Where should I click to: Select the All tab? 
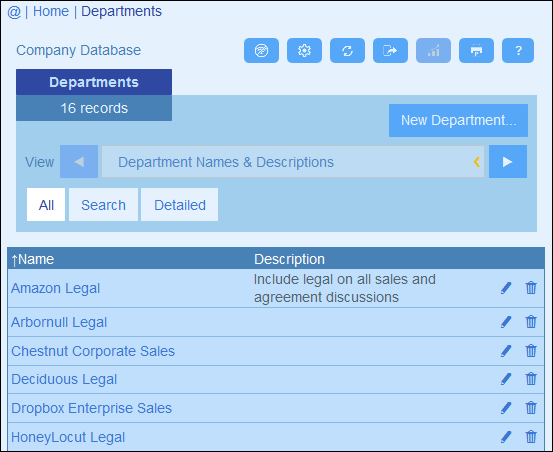(46, 205)
